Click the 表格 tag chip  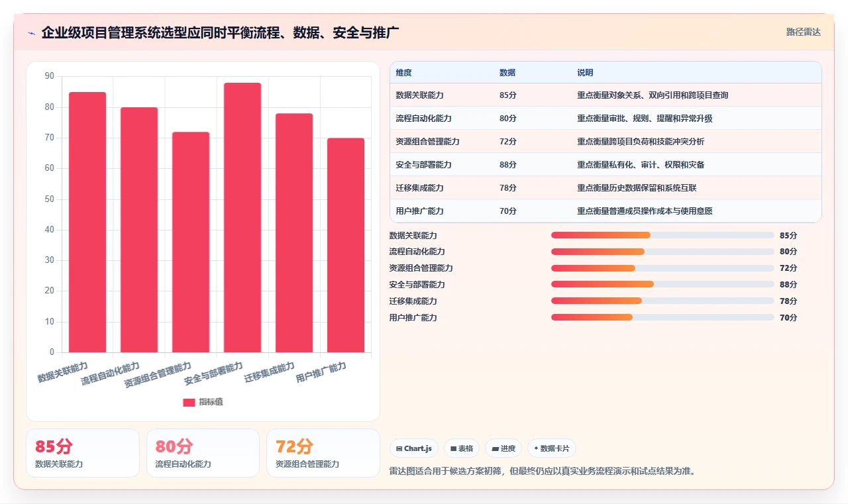pos(462,448)
